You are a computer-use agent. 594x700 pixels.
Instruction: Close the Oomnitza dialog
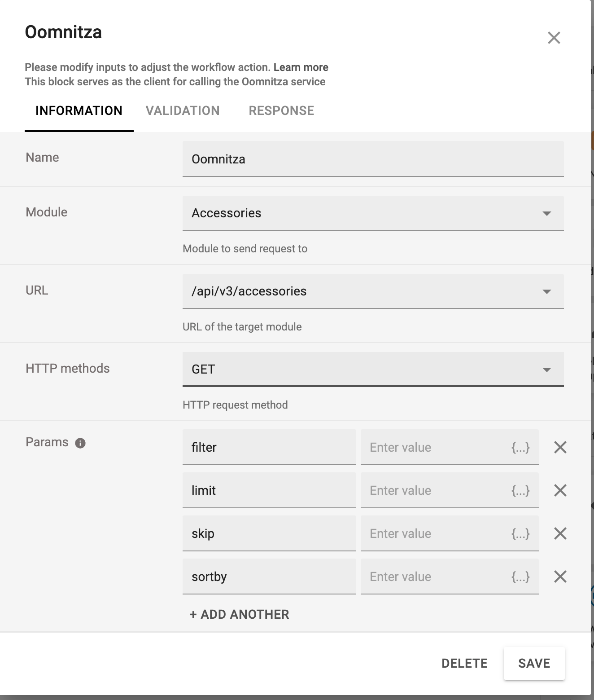click(x=554, y=38)
